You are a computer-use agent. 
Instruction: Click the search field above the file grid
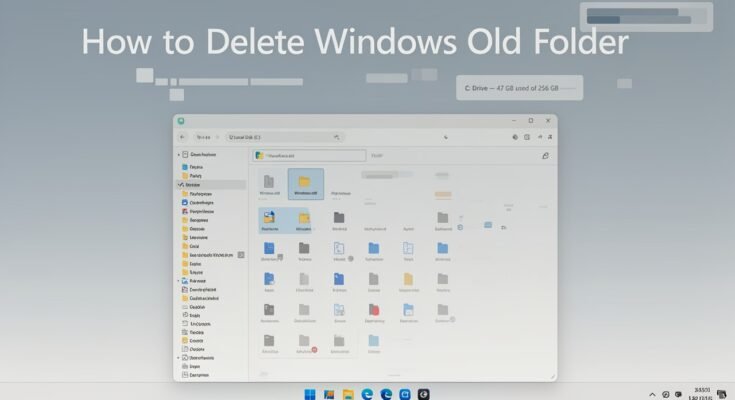309,156
